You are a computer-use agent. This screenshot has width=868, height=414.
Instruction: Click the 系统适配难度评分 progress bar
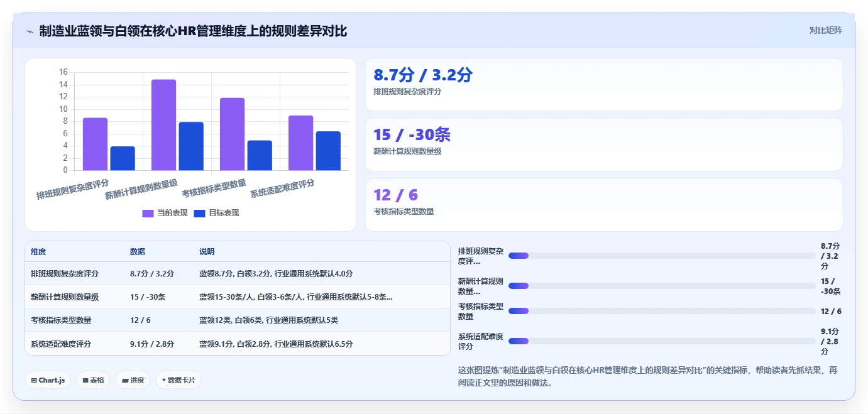662,341
